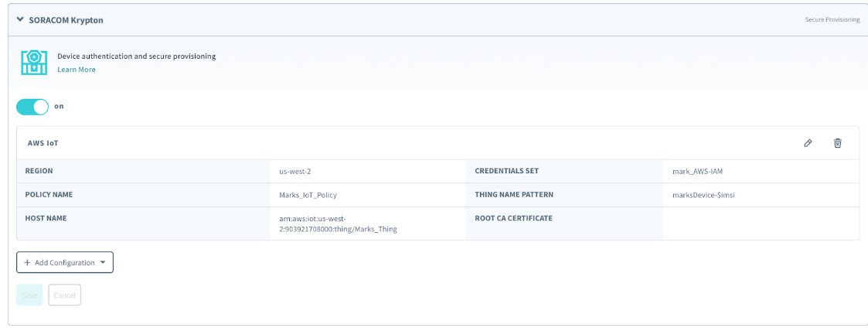Click the Save button

coord(30,295)
